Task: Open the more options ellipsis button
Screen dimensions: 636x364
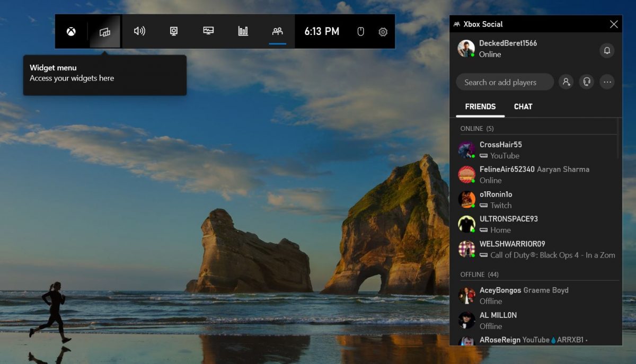Action: 607,82
